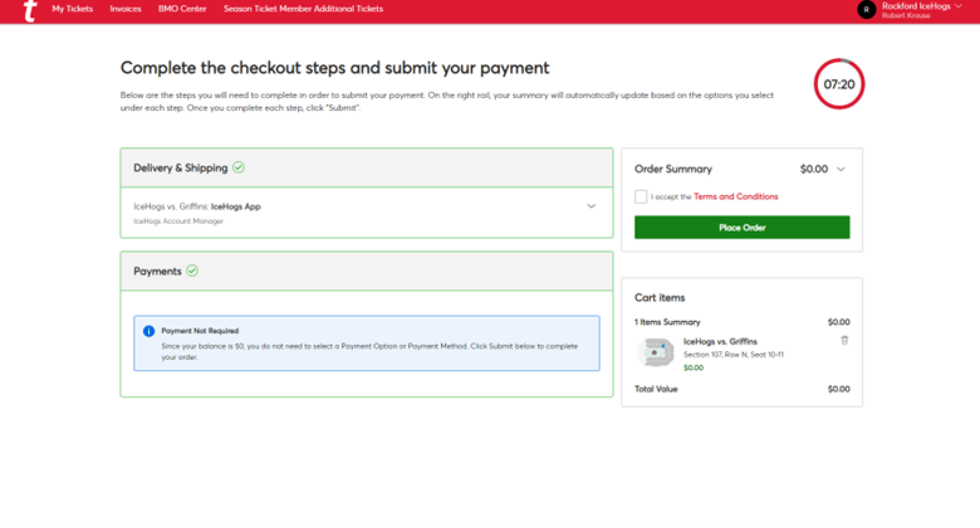Viewport: 980px width, 528px height.
Task: Remove IceHogs vs. Griffins with trash icon
Action: point(844,340)
